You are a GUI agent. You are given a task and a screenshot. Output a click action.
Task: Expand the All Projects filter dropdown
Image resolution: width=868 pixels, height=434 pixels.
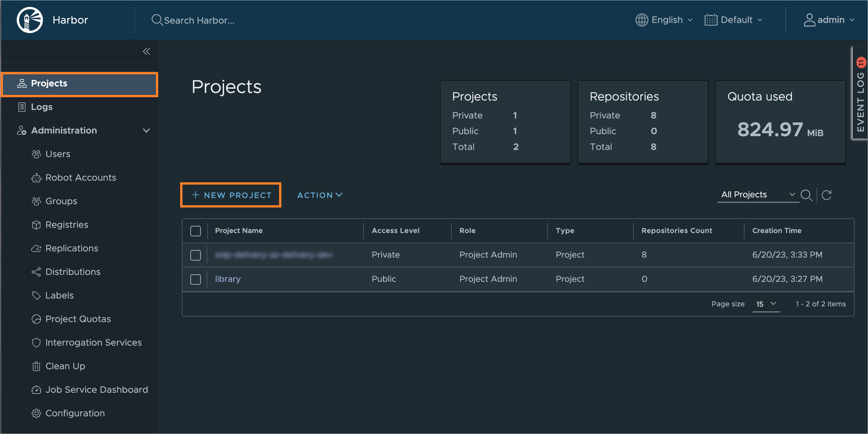click(x=758, y=195)
